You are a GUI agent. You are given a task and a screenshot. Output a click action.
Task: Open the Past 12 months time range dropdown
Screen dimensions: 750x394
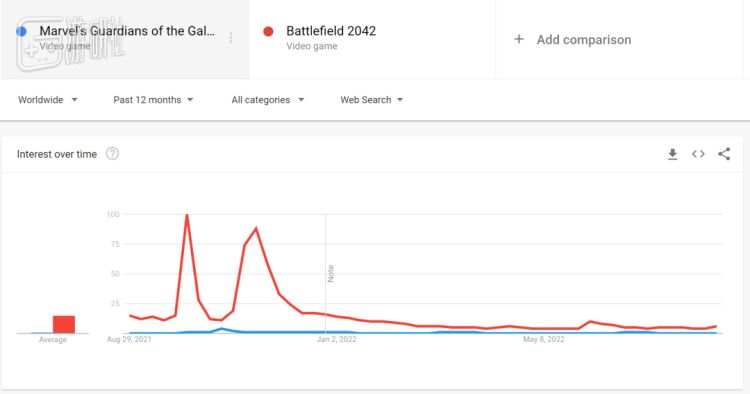[x=153, y=100]
